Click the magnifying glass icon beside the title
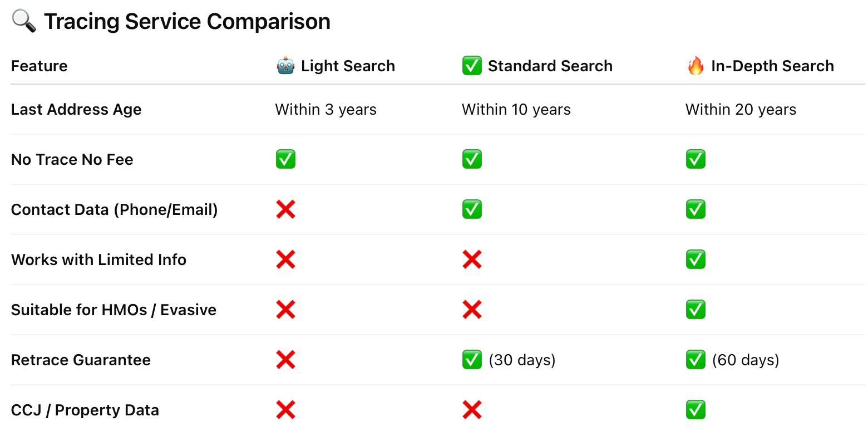The height and width of the screenshot is (441, 868). point(23,21)
